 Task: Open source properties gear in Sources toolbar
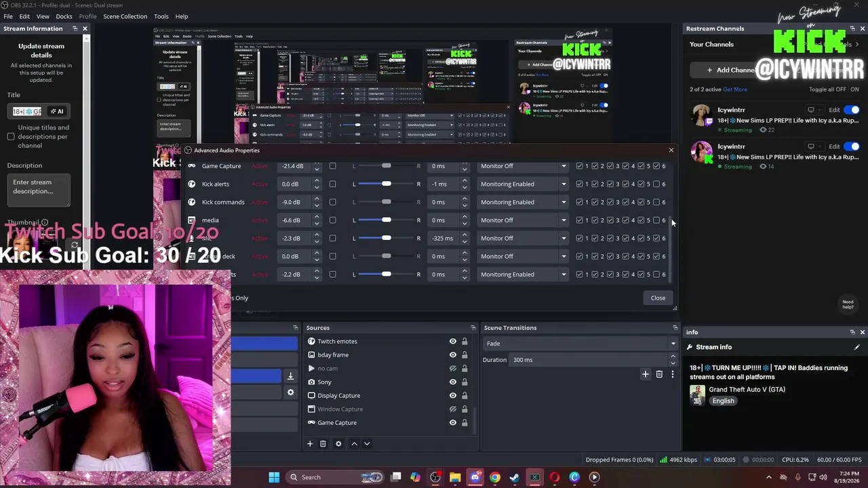pyautogui.click(x=338, y=444)
